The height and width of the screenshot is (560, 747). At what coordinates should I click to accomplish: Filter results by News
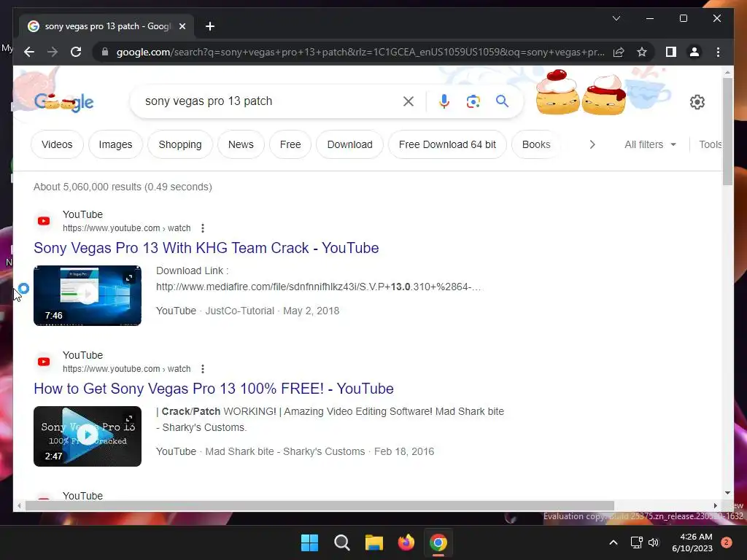pyautogui.click(x=241, y=144)
